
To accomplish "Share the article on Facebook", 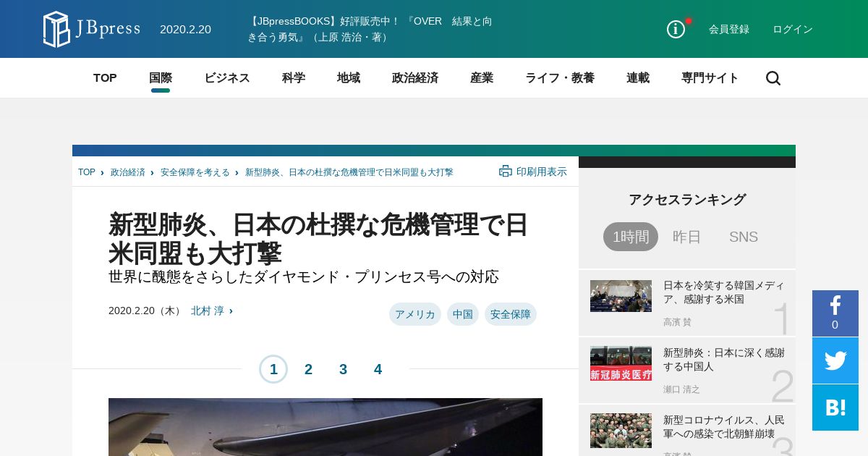I will 835,313.
